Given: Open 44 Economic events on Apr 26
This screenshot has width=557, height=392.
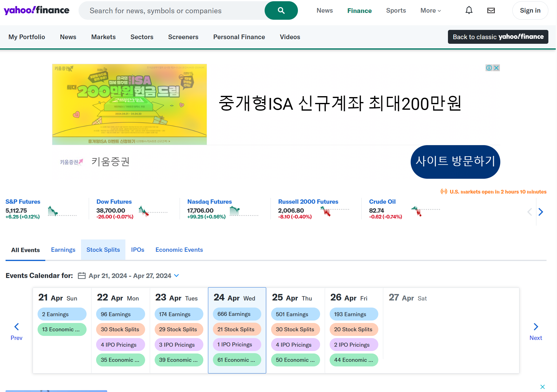Looking at the screenshot, I should pyautogui.click(x=354, y=360).
